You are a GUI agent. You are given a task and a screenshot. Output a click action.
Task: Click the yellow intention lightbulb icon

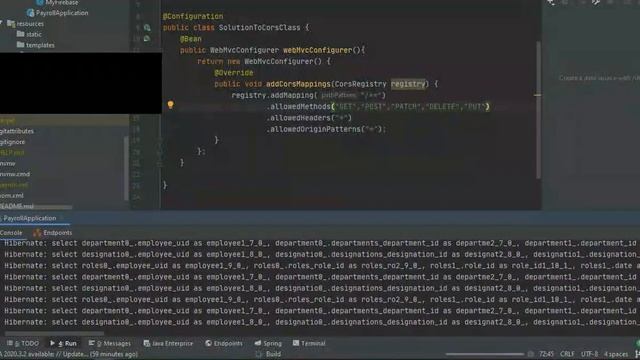click(171, 105)
